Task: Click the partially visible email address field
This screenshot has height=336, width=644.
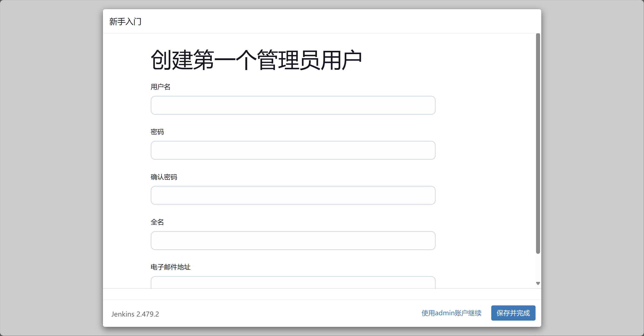Action: point(293,283)
